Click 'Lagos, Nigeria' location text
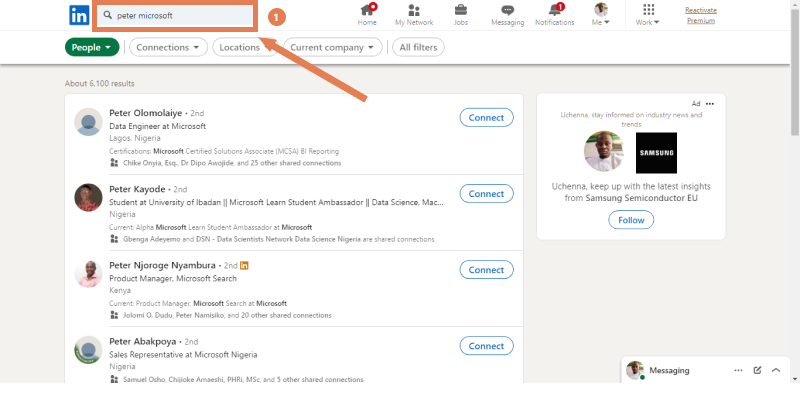This screenshot has width=800, height=401. point(135,138)
